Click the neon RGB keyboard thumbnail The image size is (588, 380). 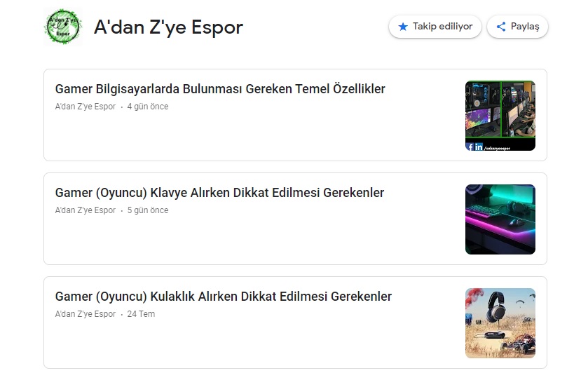[x=500, y=219]
